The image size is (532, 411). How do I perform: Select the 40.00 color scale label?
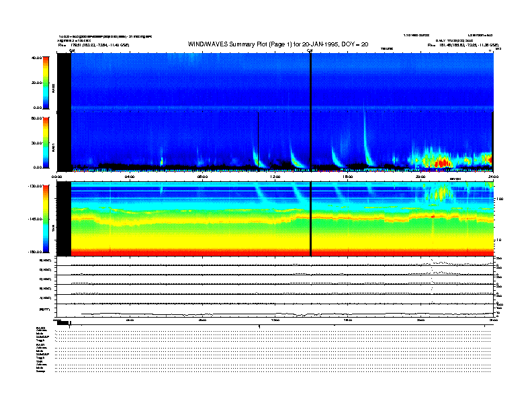(x=36, y=58)
